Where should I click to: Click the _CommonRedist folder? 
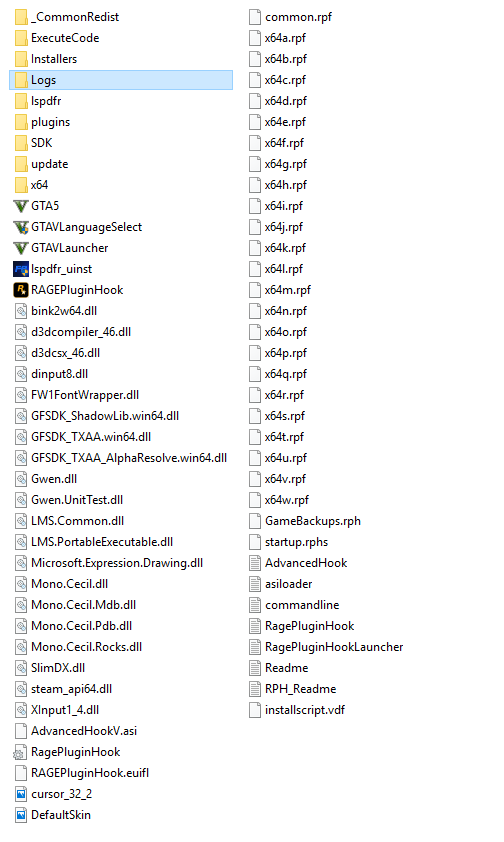pos(67,17)
